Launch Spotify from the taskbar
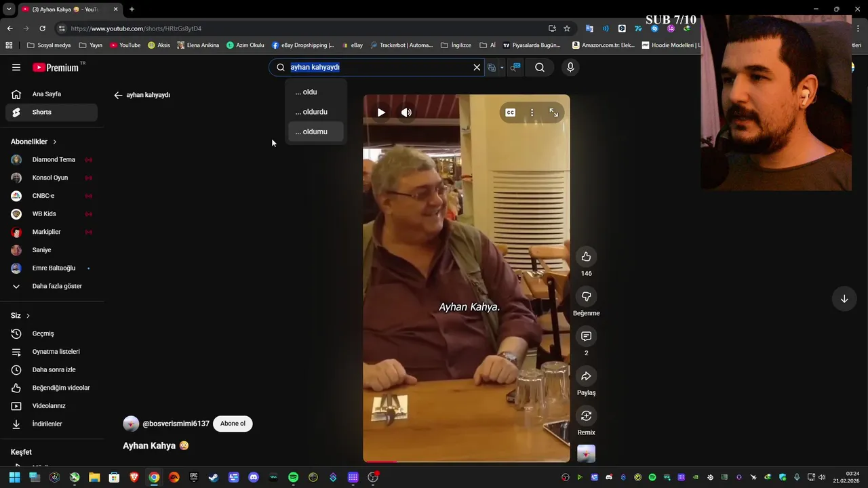 point(293,477)
